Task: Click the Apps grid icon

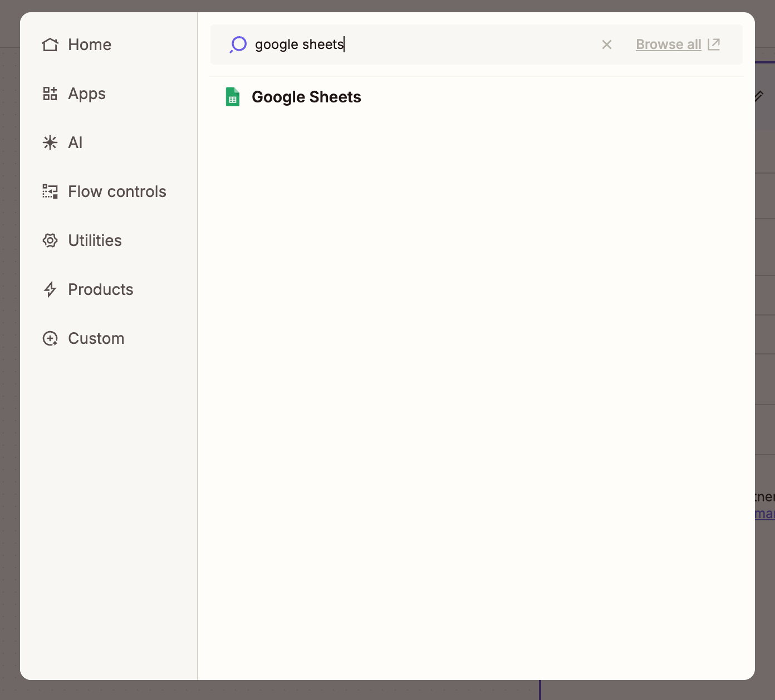Action: tap(50, 93)
